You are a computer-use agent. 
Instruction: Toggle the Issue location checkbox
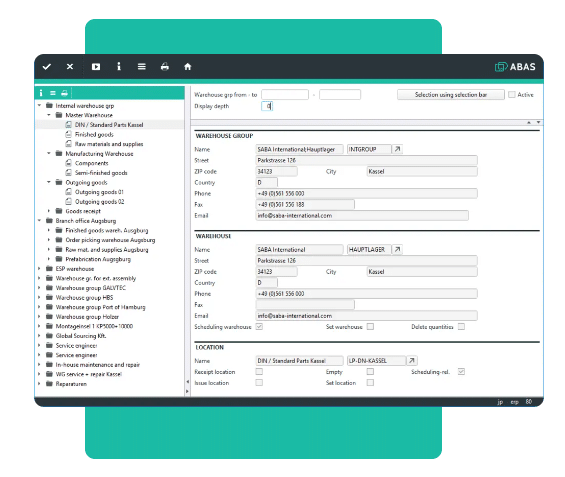(259, 382)
